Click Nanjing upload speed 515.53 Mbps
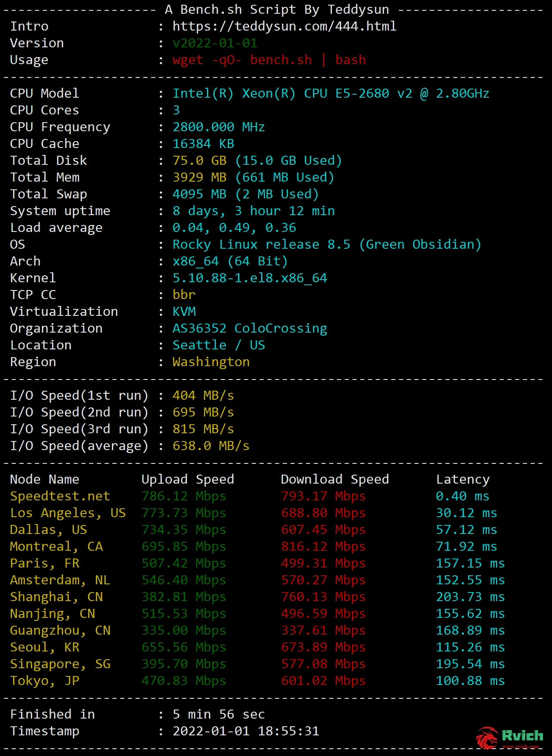 pos(184,614)
